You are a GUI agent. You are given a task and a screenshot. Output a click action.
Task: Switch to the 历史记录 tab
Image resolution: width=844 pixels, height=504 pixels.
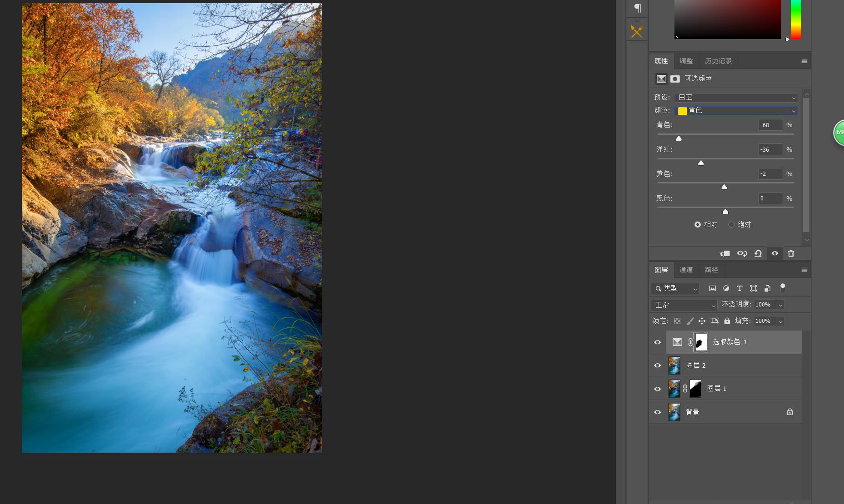[718, 61]
